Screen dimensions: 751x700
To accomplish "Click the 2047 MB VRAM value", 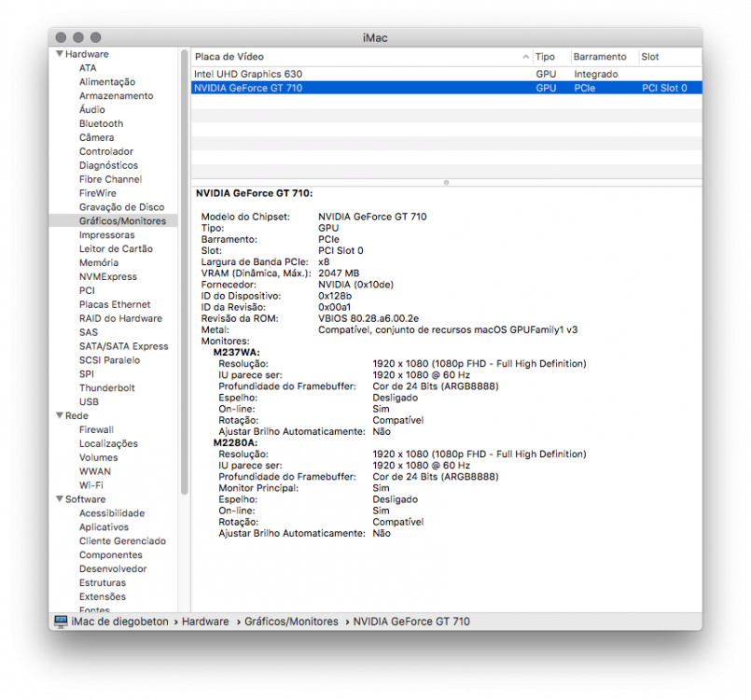I will [x=339, y=273].
